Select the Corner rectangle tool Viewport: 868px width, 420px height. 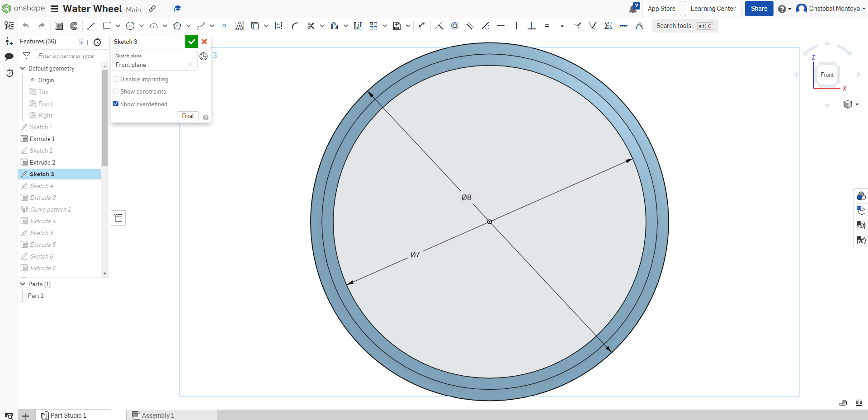(x=106, y=26)
